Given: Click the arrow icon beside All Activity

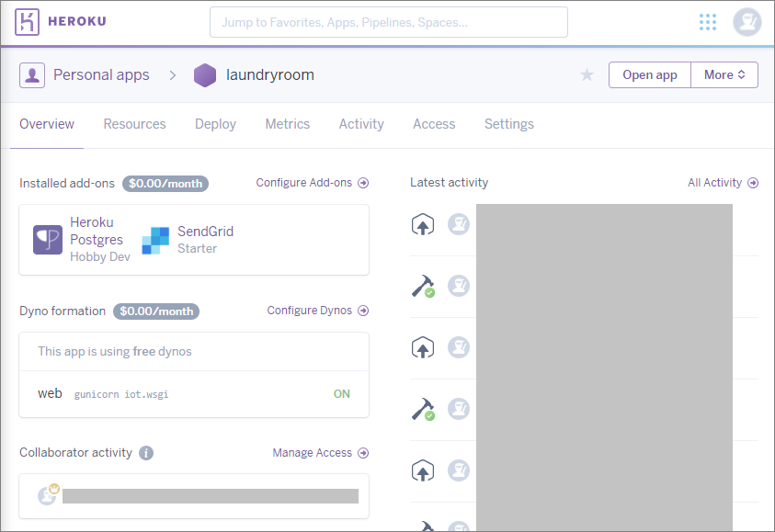Looking at the screenshot, I should point(753,183).
